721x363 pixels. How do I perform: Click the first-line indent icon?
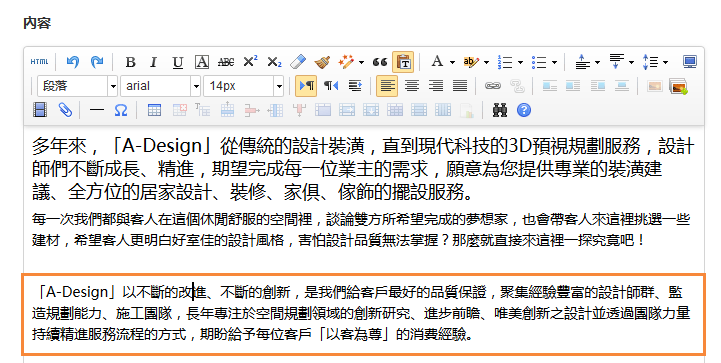click(x=355, y=86)
